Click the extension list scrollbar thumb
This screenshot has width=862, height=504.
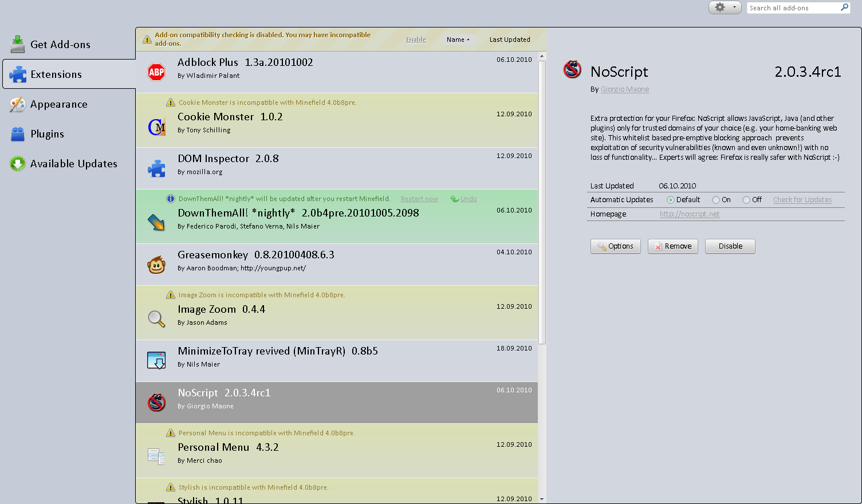(x=542, y=202)
